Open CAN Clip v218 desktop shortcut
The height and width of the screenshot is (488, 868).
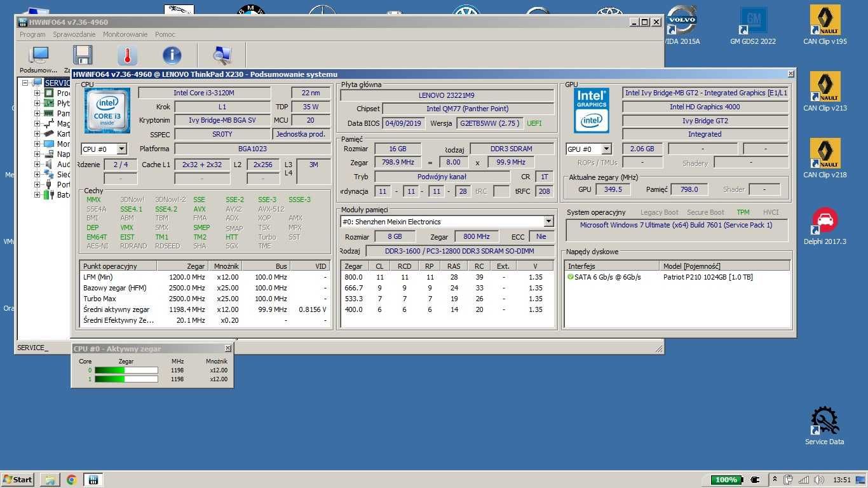(x=825, y=159)
